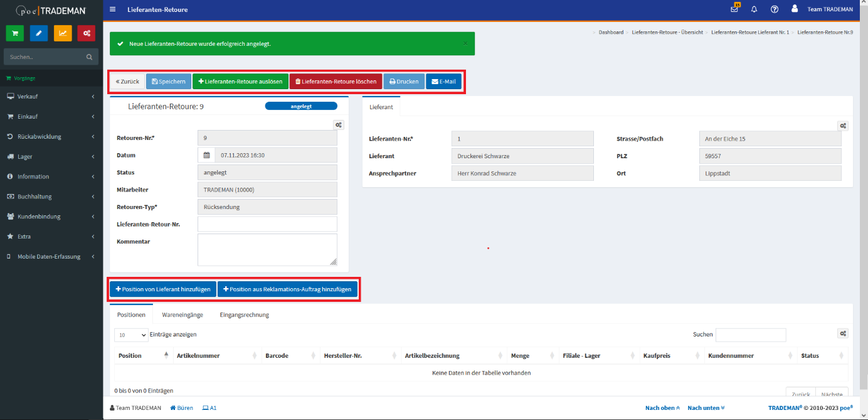Toggle the hamburger menu icon
This screenshot has width=868, height=420.
click(x=112, y=9)
